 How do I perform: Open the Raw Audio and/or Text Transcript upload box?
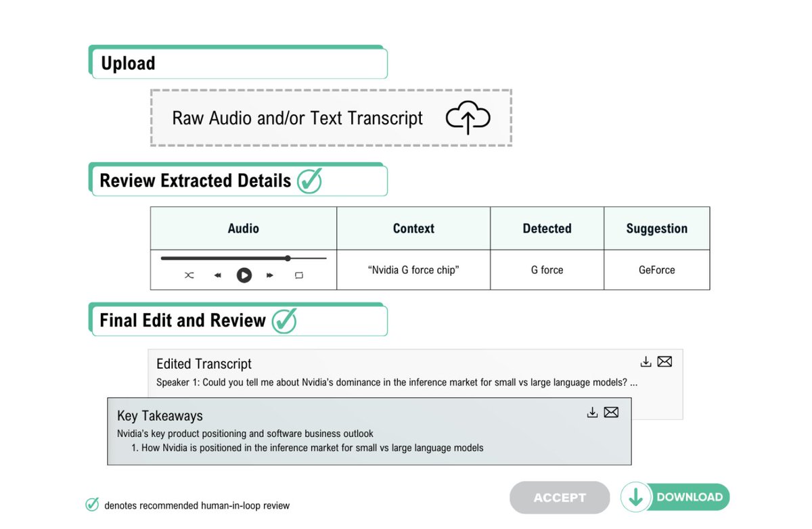click(x=331, y=118)
